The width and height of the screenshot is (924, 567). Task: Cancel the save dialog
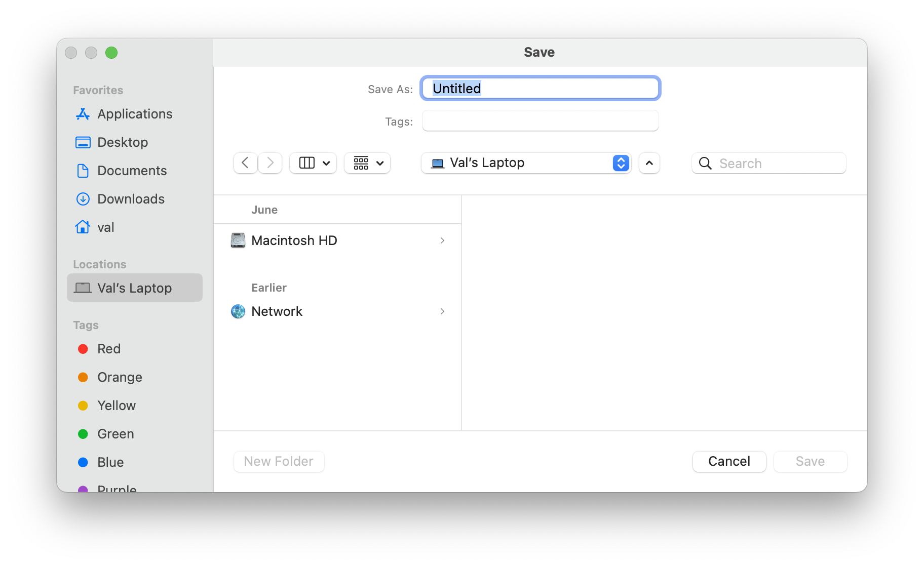[x=729, y=461]
